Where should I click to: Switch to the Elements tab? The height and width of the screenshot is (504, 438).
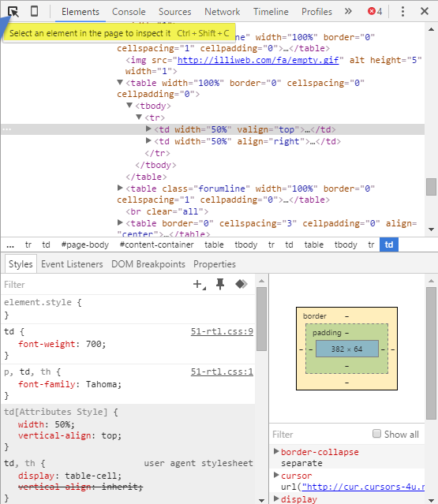click(80, 12)
